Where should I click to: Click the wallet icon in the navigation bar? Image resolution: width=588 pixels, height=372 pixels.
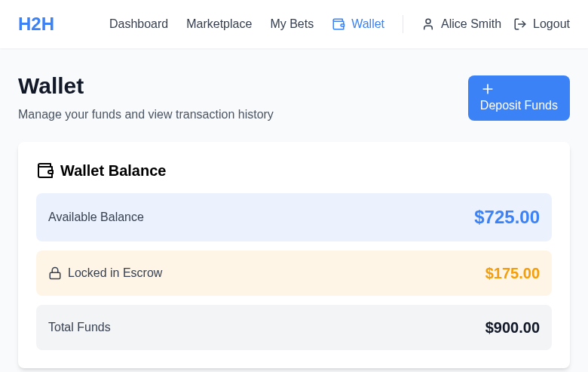click(338, 24)
